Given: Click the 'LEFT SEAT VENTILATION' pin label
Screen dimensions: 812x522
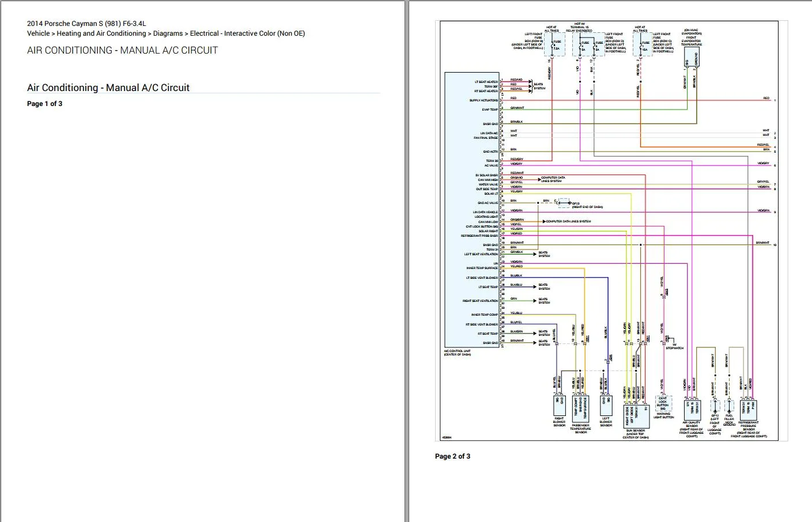Looking at the screenshot, I should (481, 254).
